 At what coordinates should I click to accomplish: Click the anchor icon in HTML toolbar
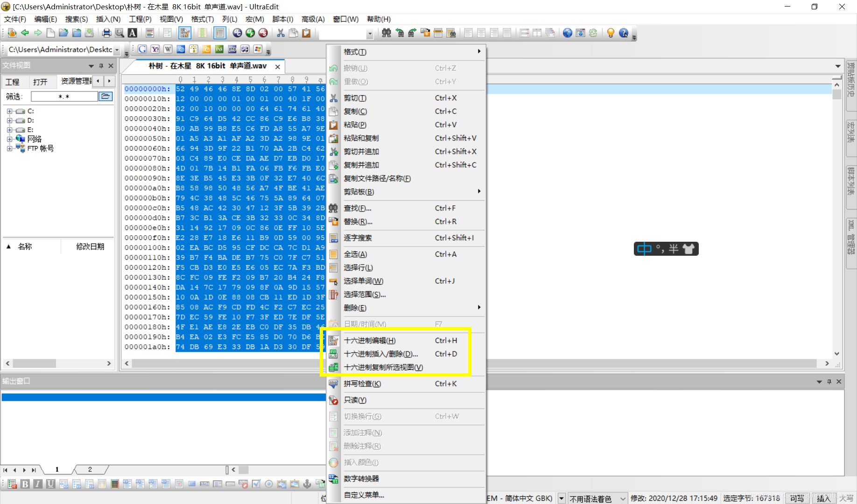307,484
